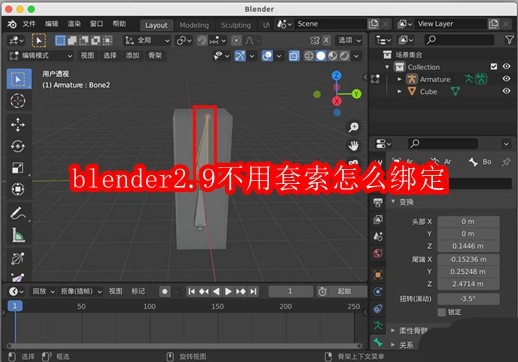Image resolution: width=518 pixels, height=362 pixels.
Task: Click the 尾端 Z value 2.4714 m
Action: [468, 284]
